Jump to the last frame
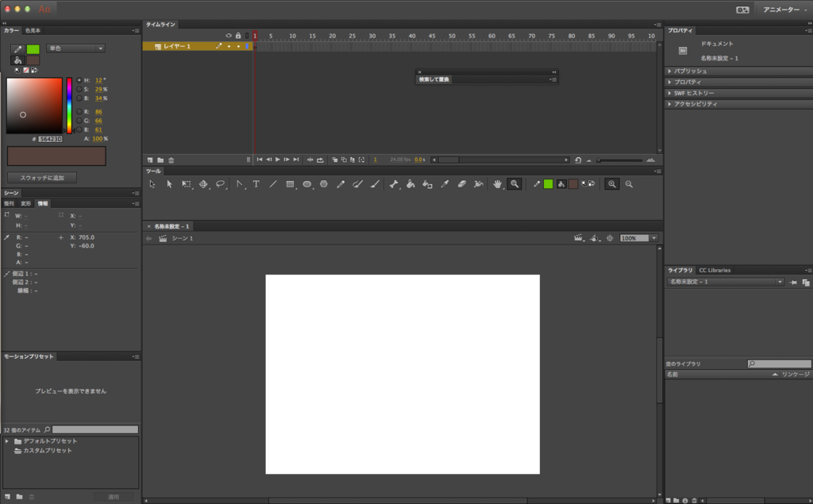Viewport: 813px width, 504px height. tap(296, 160)
